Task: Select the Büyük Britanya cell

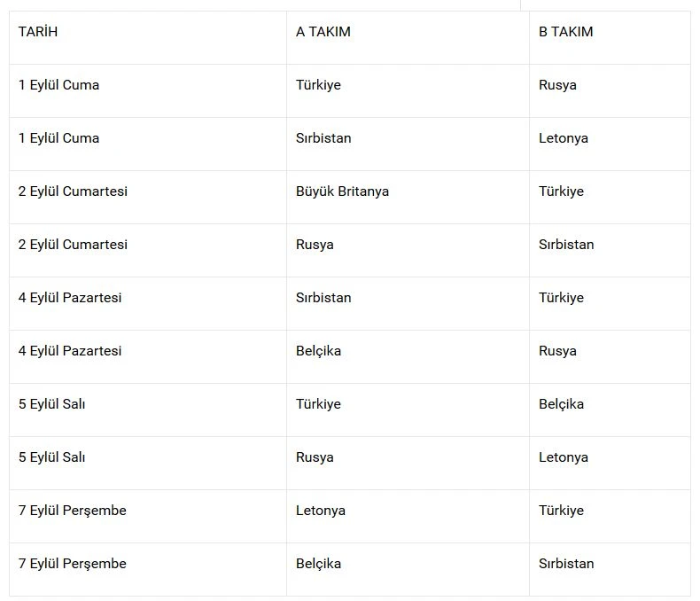Action: click(x=342, y=191)
